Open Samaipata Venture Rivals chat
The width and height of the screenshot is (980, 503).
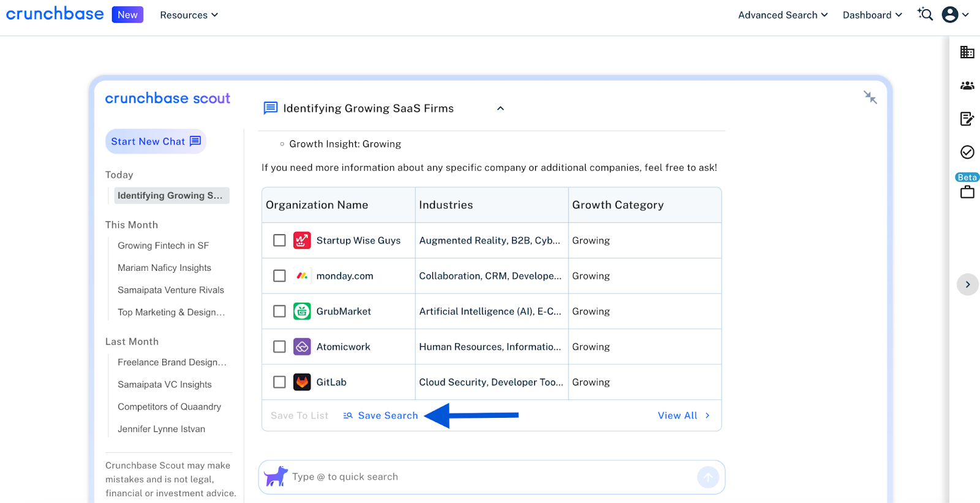coord(171,290)
